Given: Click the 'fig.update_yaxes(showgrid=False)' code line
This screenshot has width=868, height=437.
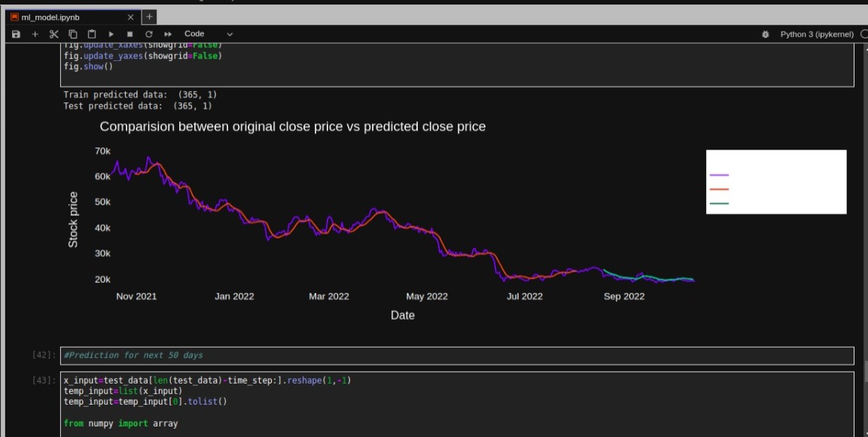Looking at the screenshot, I should coord(143,56).
